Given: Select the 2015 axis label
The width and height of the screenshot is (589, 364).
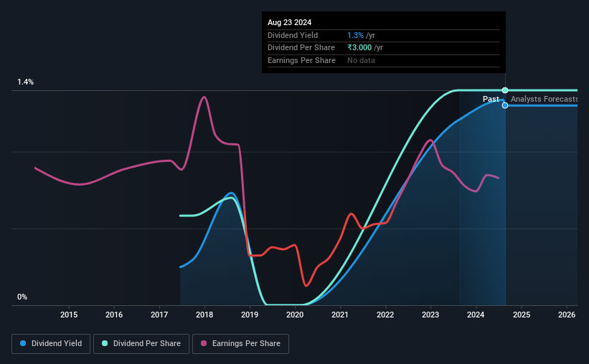Looking at the screenshot, I should pyautogui.click(x=69, y=315).
